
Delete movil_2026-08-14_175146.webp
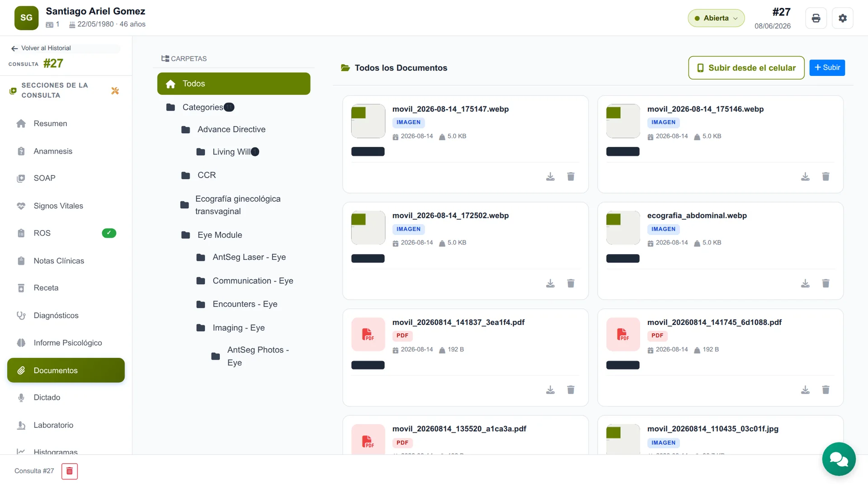(x=826, y=177)
